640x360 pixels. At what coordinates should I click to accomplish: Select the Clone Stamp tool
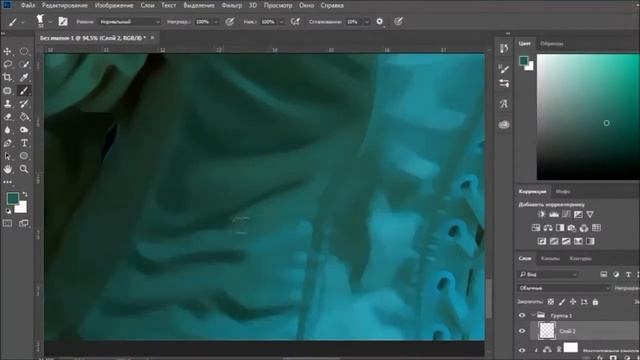tap(7, 104)
